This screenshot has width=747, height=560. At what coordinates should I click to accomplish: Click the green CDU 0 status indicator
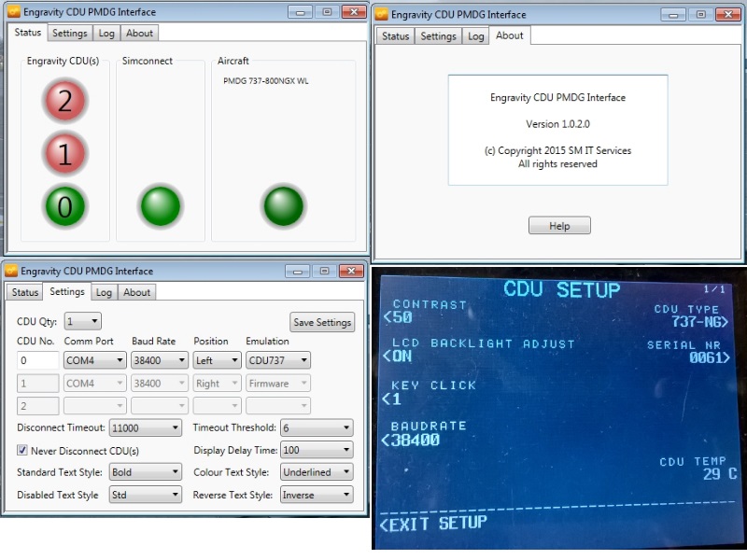(x=64, y=206)
